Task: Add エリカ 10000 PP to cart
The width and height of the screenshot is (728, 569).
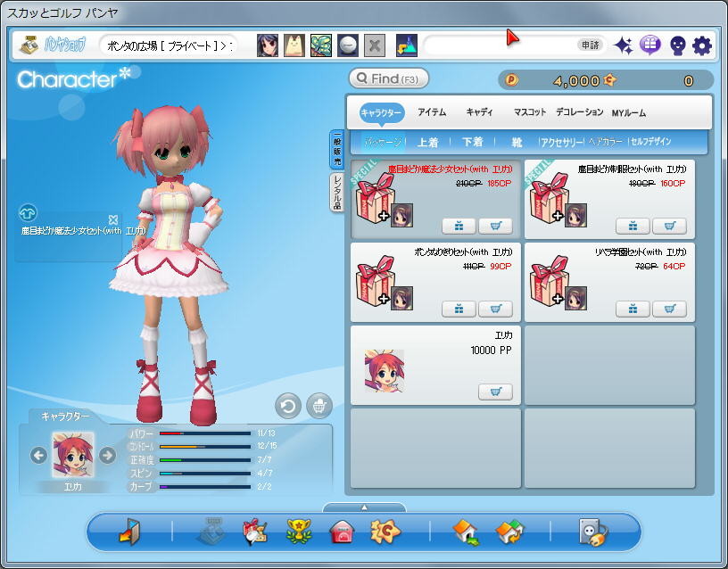Action: [x=495, y=392]
